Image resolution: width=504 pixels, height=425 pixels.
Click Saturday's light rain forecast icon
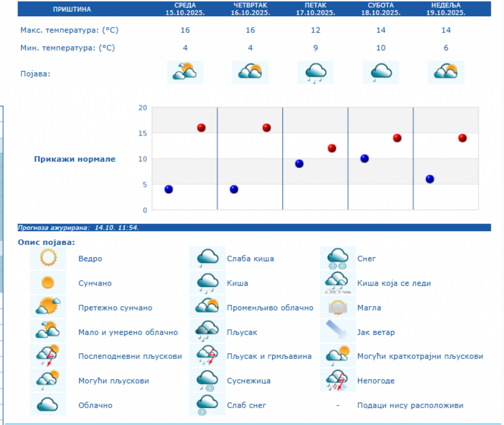pyautogui.click(x=381, y=72)
